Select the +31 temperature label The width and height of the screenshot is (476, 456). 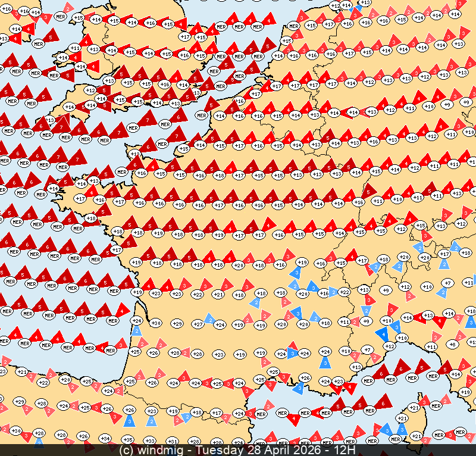(x=173, y=441)
